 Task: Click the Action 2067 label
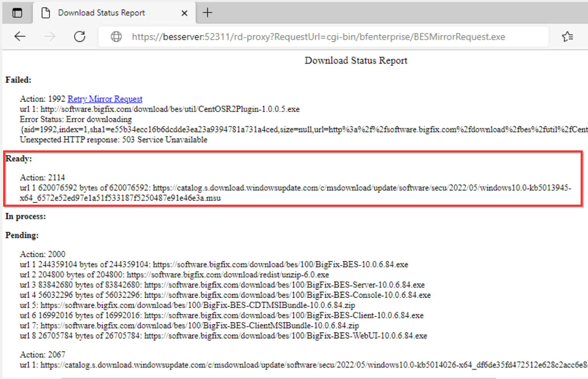pyautogui.click(x=43, y=355)
